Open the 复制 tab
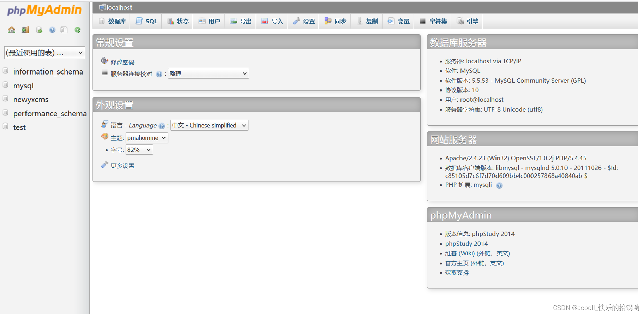 (x=367, y=21)
